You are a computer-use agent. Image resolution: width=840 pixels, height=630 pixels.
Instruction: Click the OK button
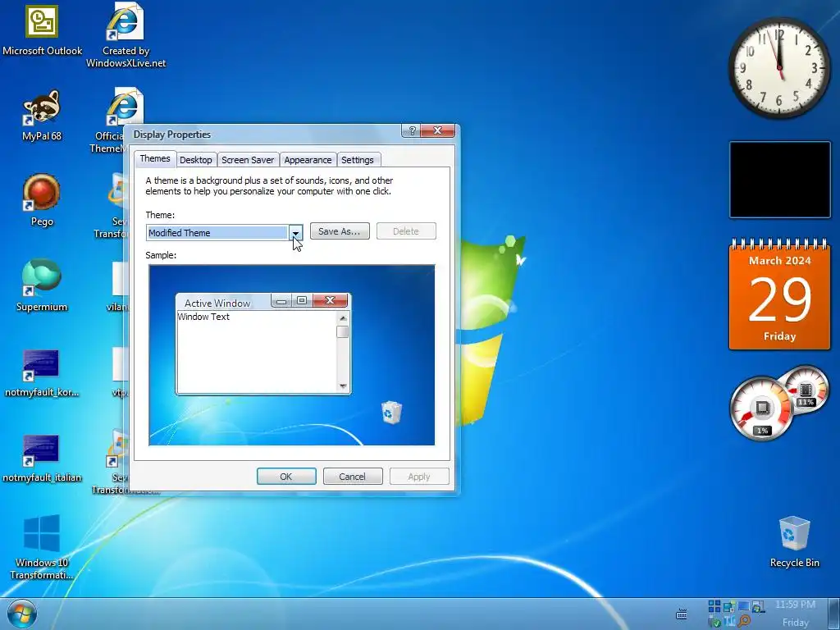286,477
